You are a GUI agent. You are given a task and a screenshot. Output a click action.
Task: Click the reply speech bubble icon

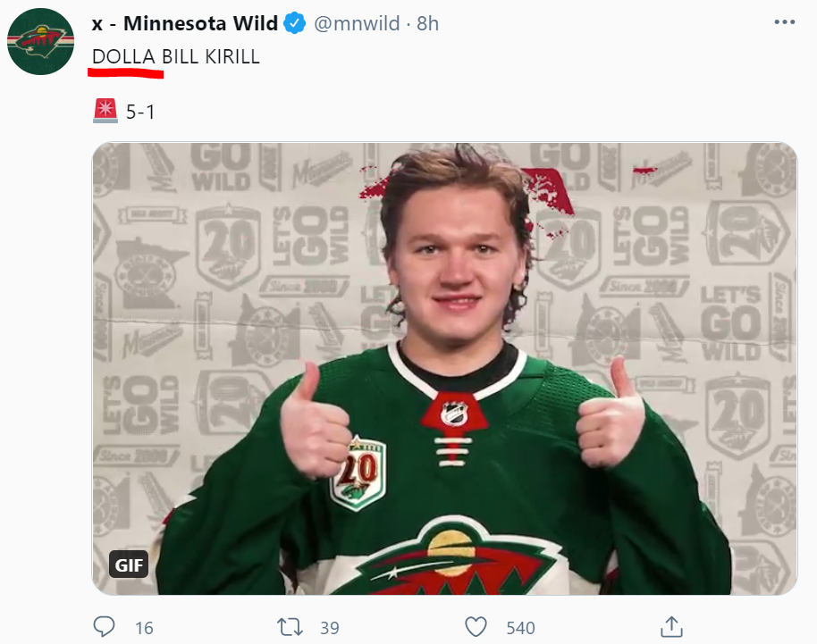click(105, 627)
